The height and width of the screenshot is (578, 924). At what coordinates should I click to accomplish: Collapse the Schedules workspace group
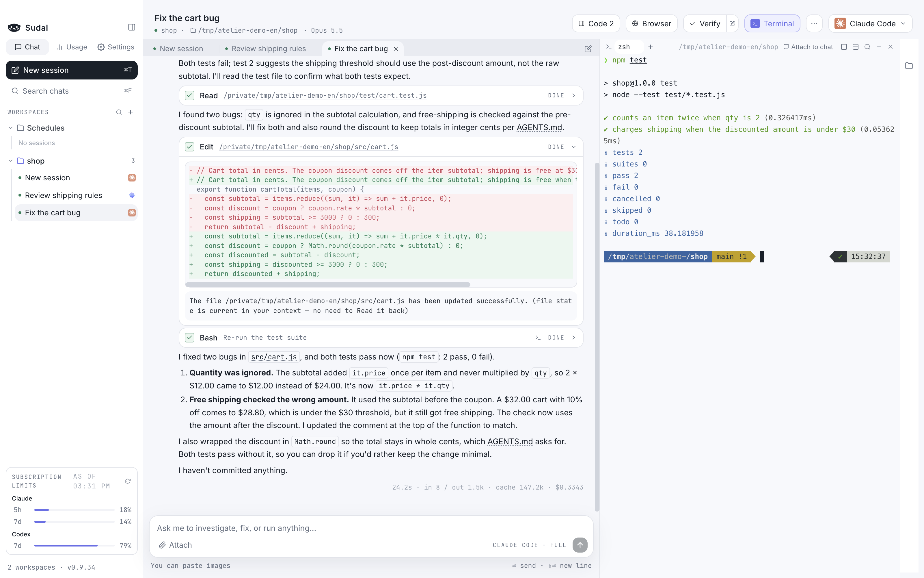point(11,128)
